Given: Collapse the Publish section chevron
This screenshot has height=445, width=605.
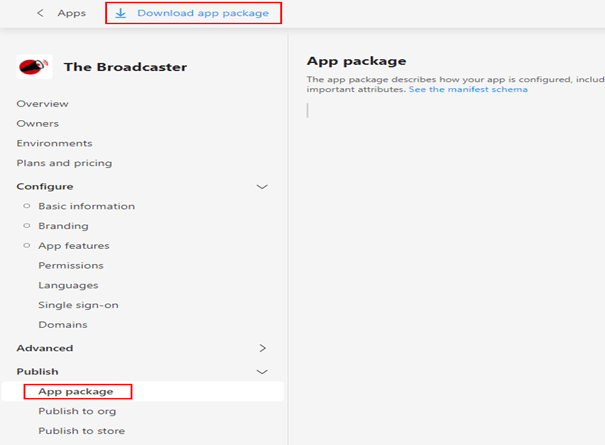Looking at the screenshot, I should pos(262,372).
